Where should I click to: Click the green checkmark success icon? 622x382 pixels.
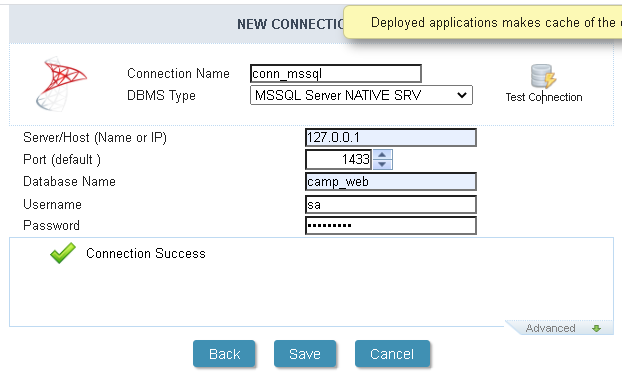63,253
